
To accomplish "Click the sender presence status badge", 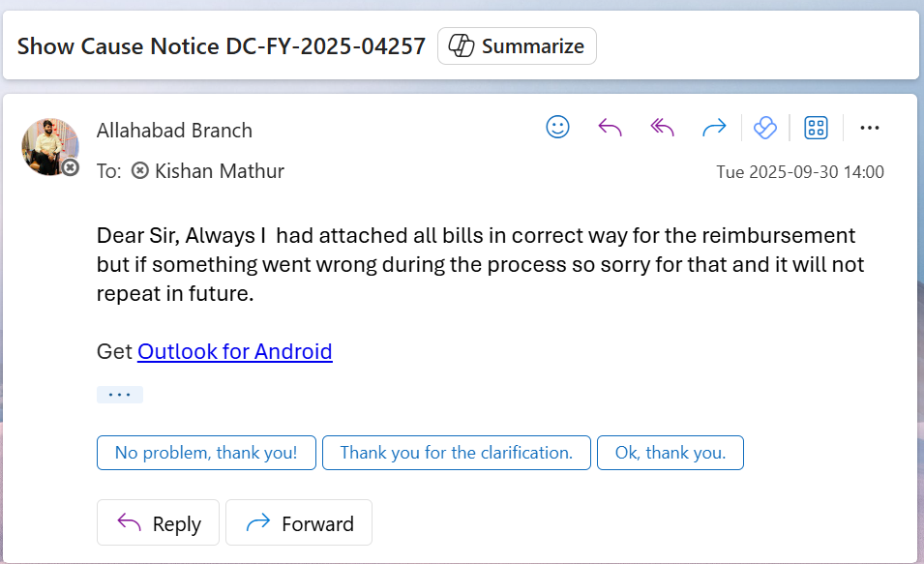I will (x=71, y=167).
